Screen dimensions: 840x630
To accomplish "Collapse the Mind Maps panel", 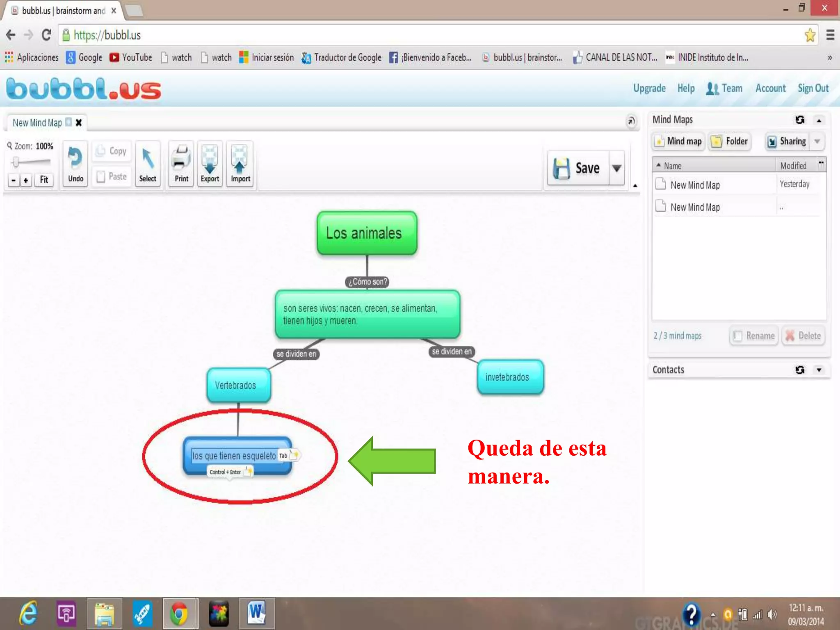I will (x=819, y=120).
